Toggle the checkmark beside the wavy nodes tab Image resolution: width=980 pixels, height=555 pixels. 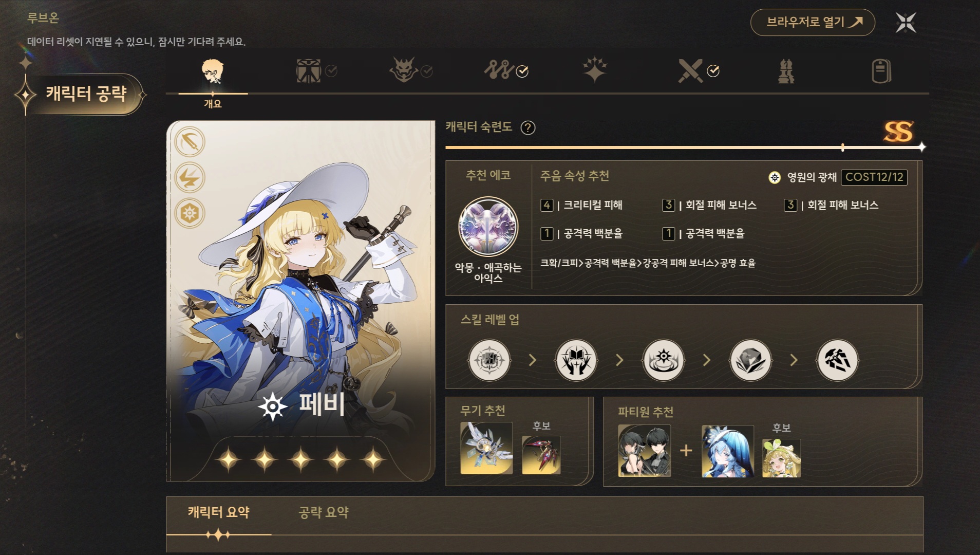pos(522,71)
